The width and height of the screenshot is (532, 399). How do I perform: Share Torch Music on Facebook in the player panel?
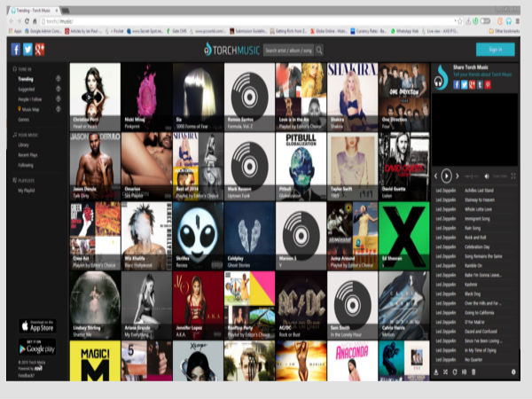pos(457,84)
